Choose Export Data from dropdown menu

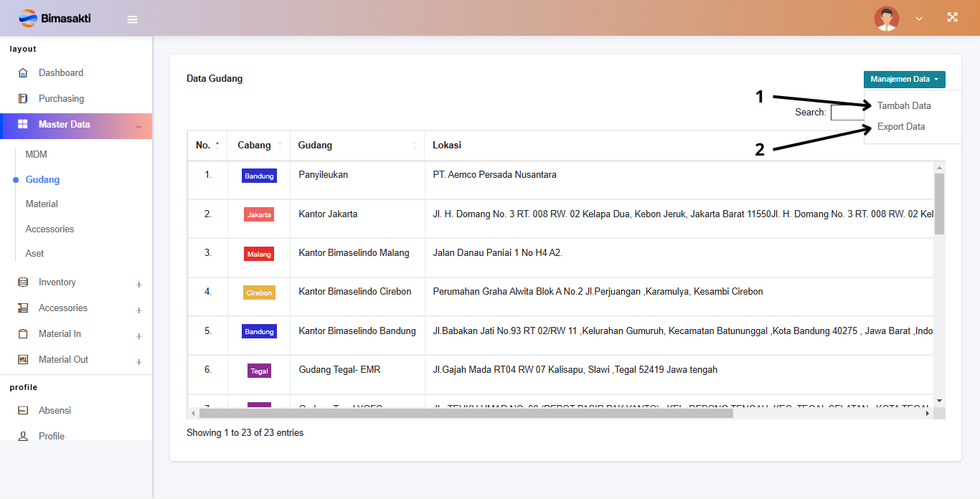[x=901, y=127]
